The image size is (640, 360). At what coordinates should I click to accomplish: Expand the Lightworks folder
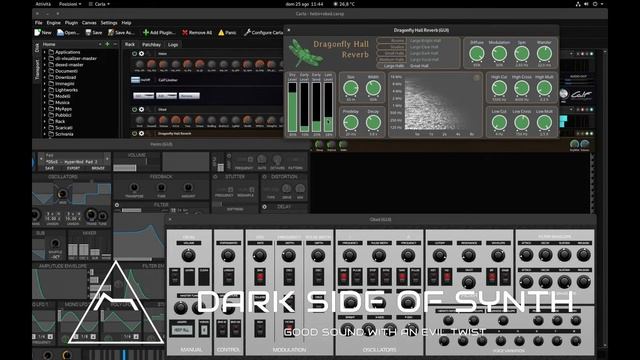pyautogui.click(x=45, y=90)
